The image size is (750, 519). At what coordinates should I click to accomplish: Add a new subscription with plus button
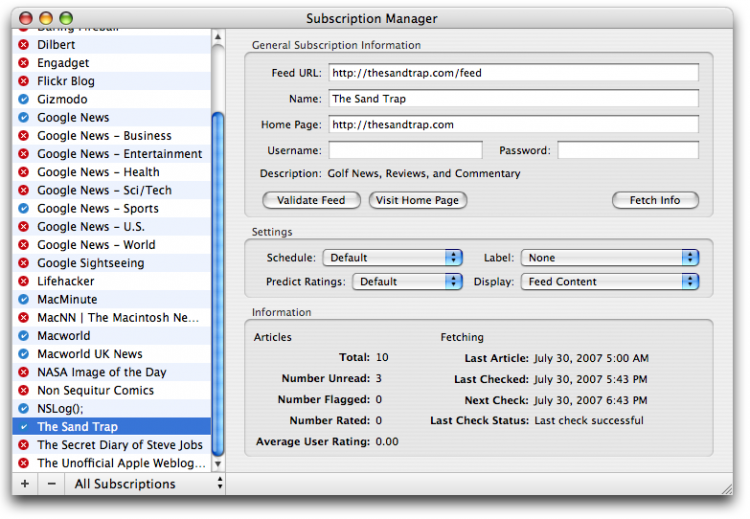coord(25,484)
